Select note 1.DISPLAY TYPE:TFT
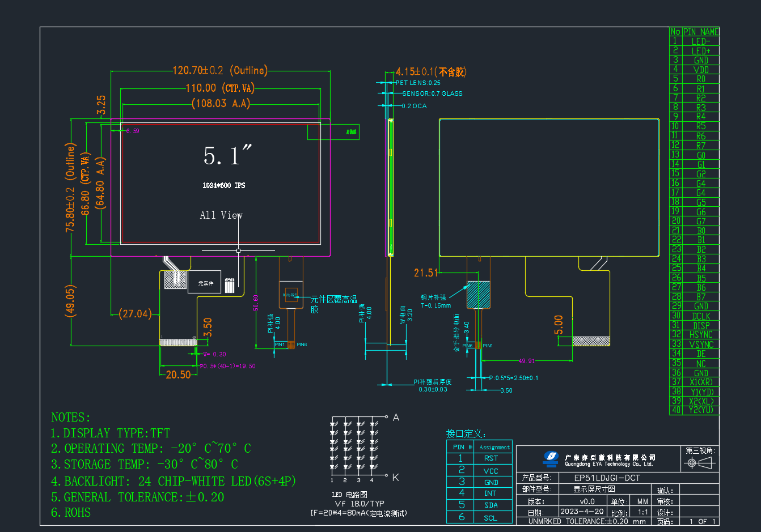Image resolution: width=761 pixels, height=532 pixels. (x=111, y=433)
